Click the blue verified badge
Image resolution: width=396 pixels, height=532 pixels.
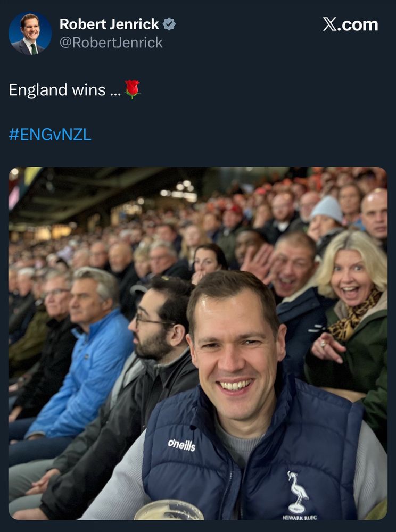(169, 24)
